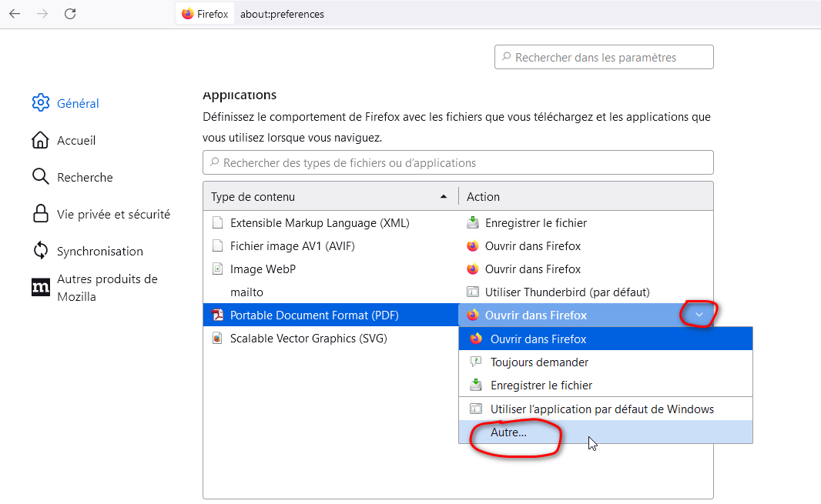Viewport: 821px width, 504px height.
Task: Choose the 'Autre…' menu entry
Action: tap(508, 432)
